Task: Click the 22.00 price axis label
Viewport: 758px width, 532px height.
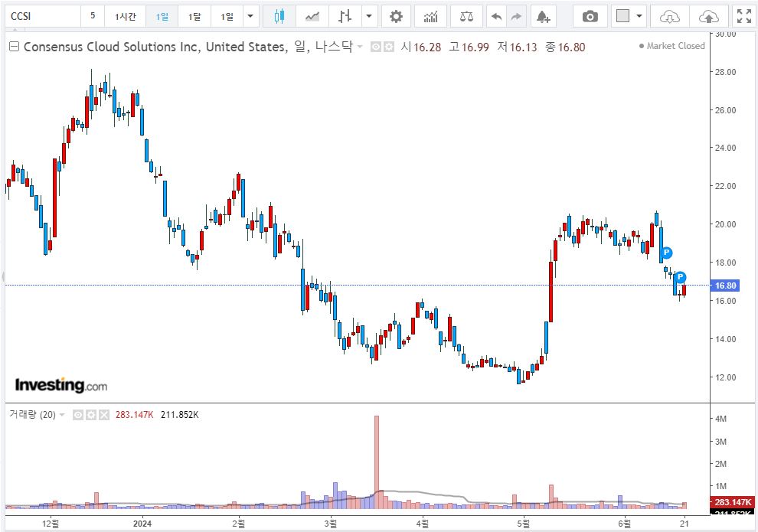Action: tap(726, 186)
